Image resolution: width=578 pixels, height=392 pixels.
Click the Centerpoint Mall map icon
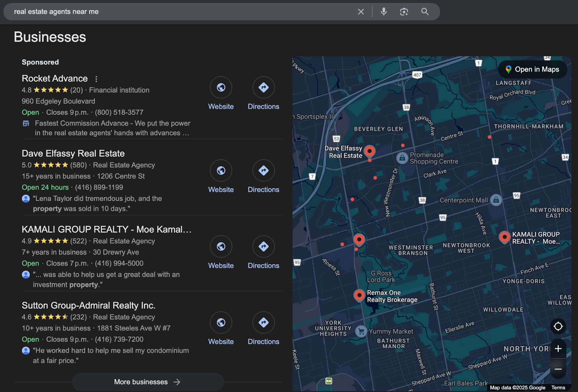496,200
